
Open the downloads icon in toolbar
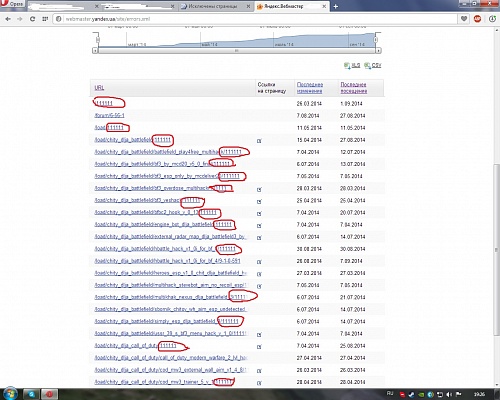pos(492,19)
